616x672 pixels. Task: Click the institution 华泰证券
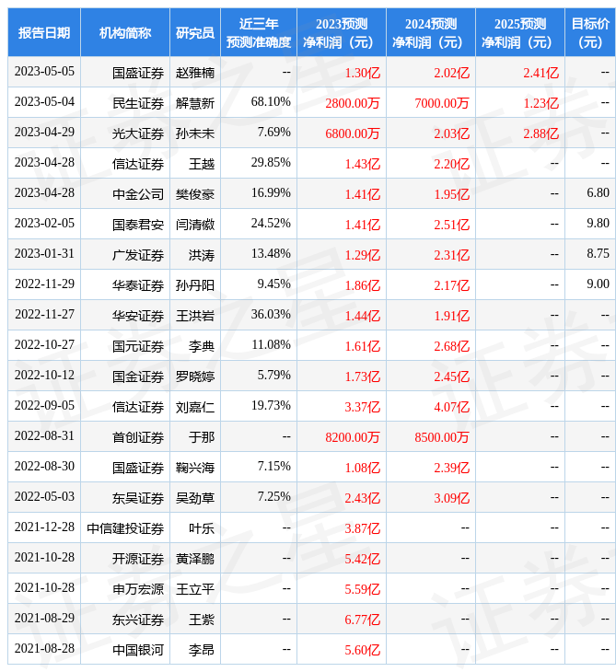click(138, 285)
